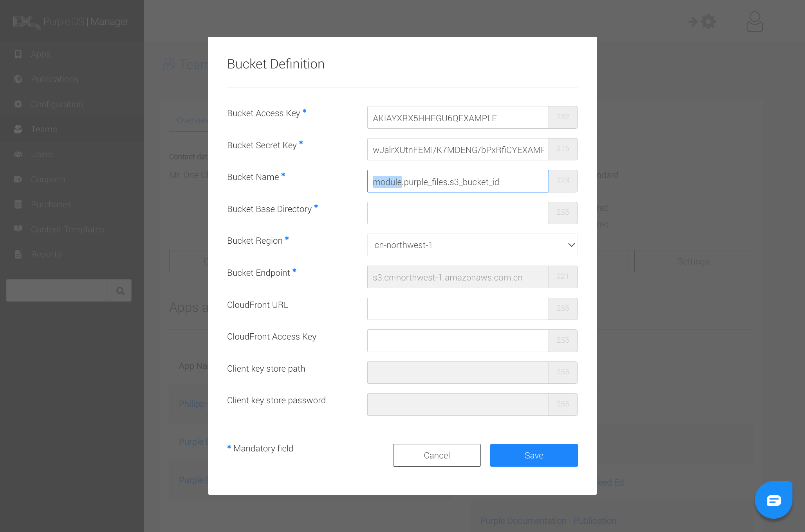Click inside the Bucket Name field

458,181
